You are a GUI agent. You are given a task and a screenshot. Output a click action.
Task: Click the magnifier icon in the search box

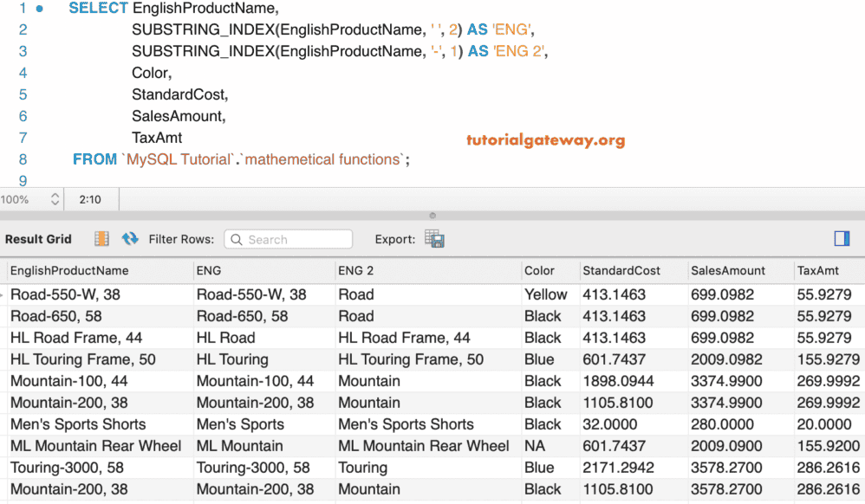coord(235,238)
